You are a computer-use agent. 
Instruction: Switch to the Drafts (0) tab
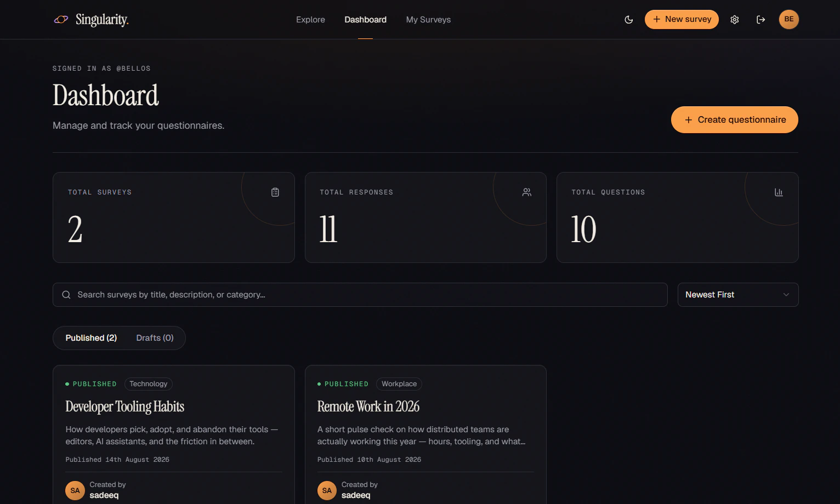point(155,338)
